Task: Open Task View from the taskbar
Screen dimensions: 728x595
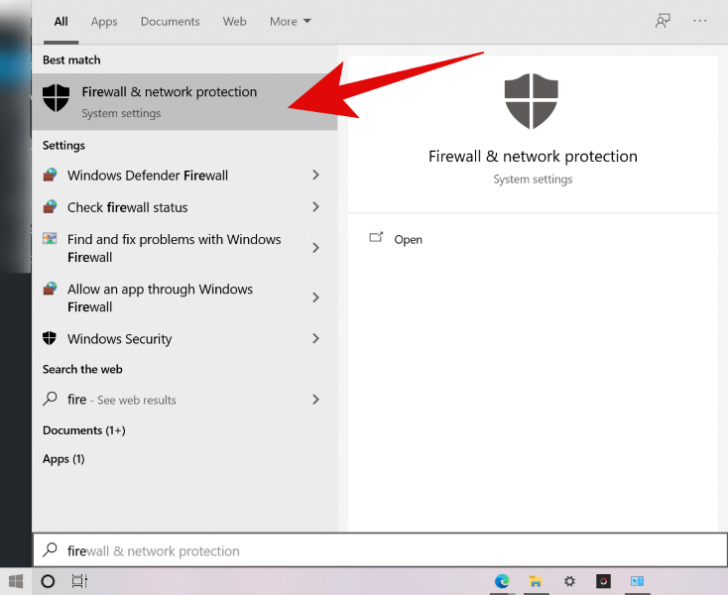Action: 79,581
